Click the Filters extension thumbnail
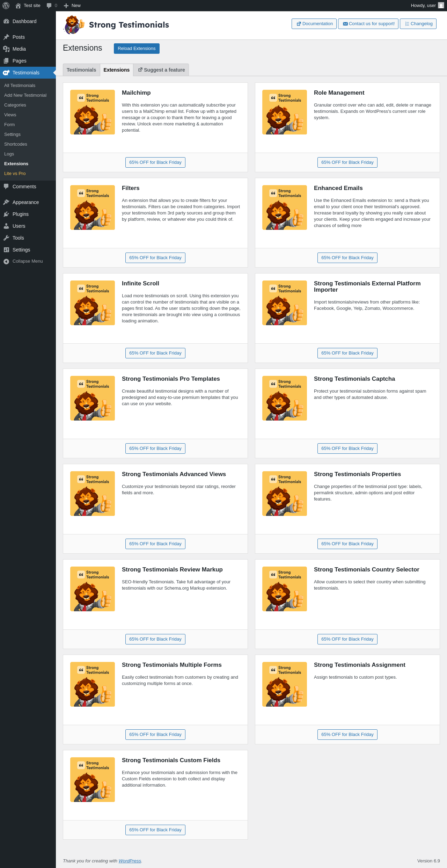Viewport: 447px width, 868px height. (x=93, y=207)
